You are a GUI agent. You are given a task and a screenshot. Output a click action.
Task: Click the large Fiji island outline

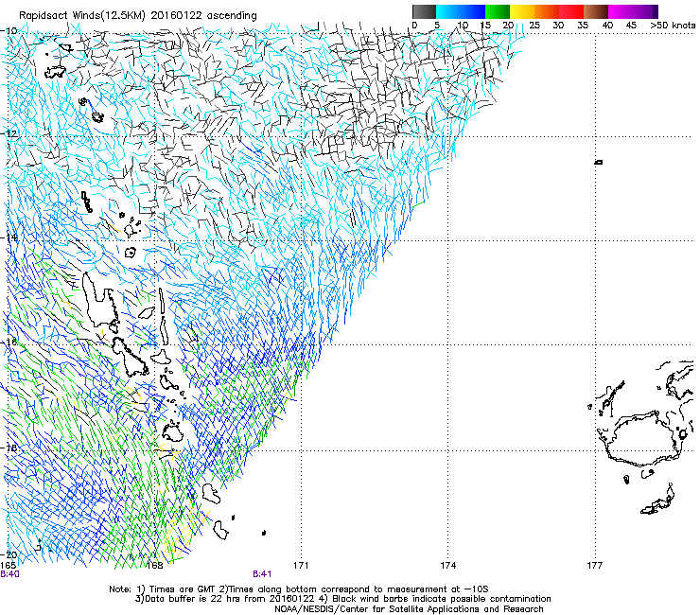coord(643,440)
